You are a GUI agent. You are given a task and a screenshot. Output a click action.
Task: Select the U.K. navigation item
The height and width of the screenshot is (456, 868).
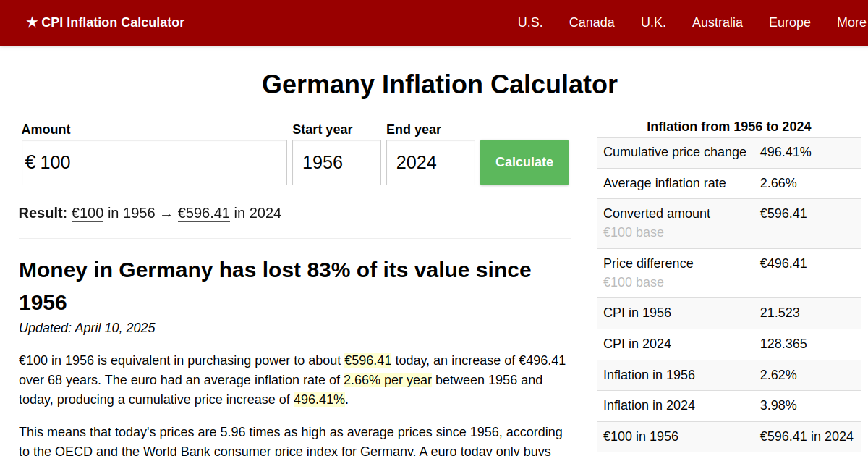click(x=652, y=22)
